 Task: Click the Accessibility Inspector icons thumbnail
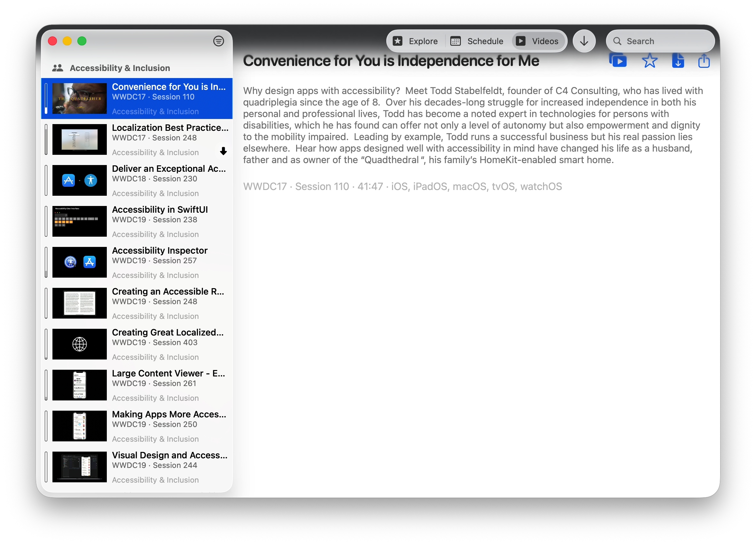(x=79, y=262)
